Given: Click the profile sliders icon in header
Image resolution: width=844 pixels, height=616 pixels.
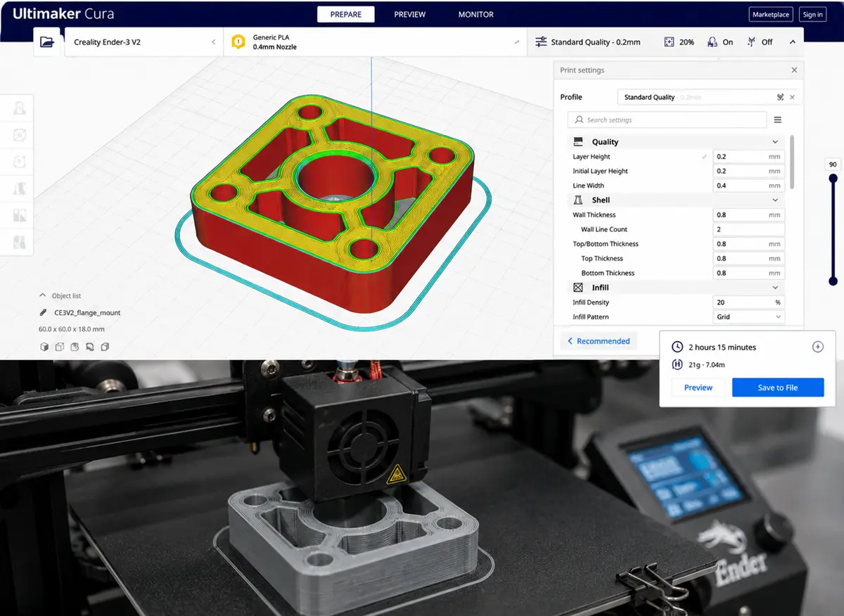Looking at the screenshot, I should click(541, 42).
